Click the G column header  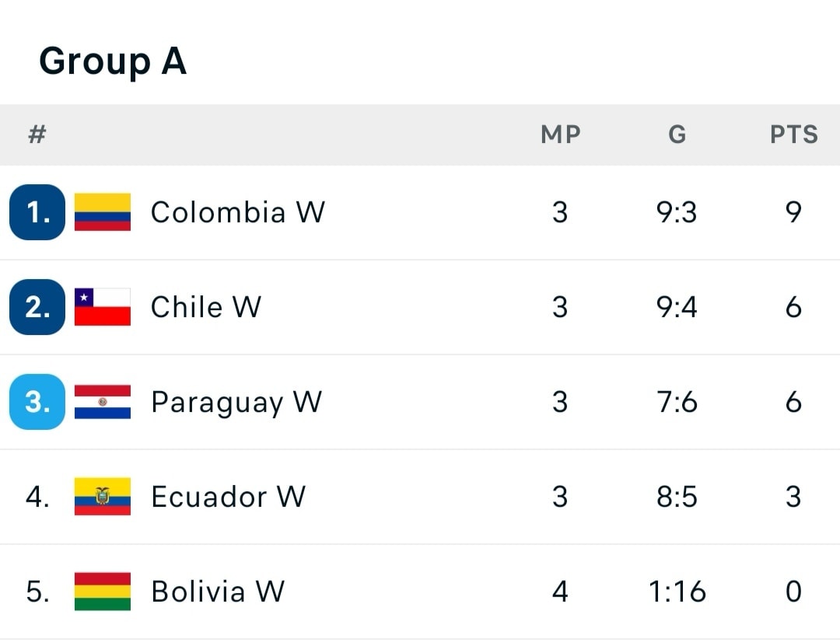tap(677, 134)
